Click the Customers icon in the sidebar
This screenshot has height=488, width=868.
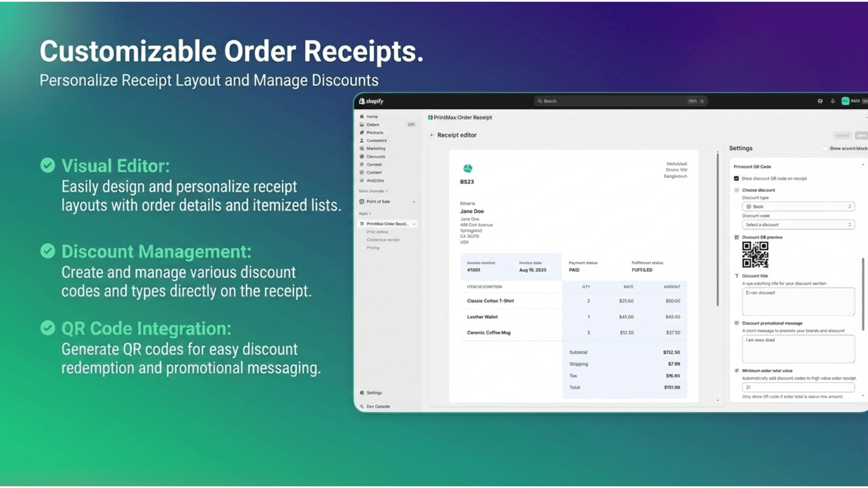click(x=361, y=140)
